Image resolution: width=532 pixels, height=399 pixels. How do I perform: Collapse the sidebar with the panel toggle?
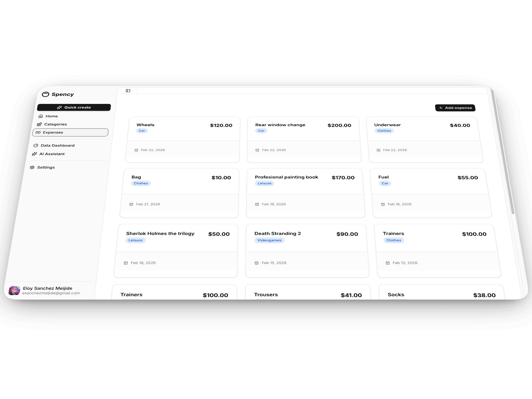click(x=128, y=91)
